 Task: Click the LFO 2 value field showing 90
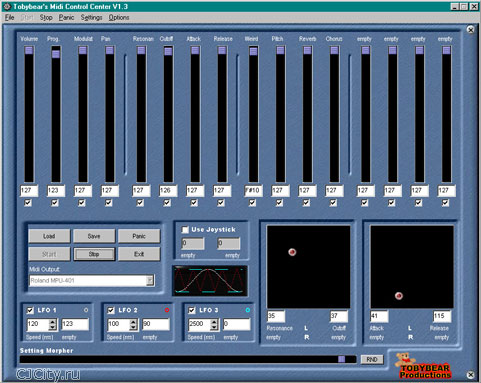tap(156, 324)
